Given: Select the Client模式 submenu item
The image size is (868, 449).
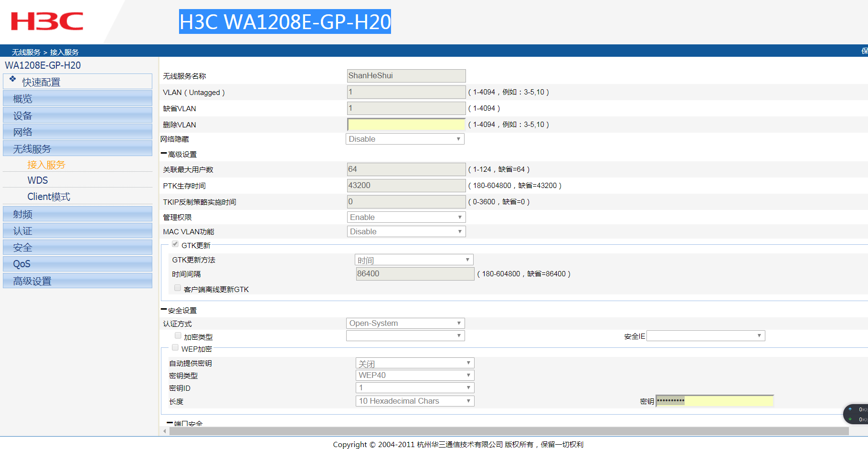Looking at the screenshot, I should click(49, 197).
